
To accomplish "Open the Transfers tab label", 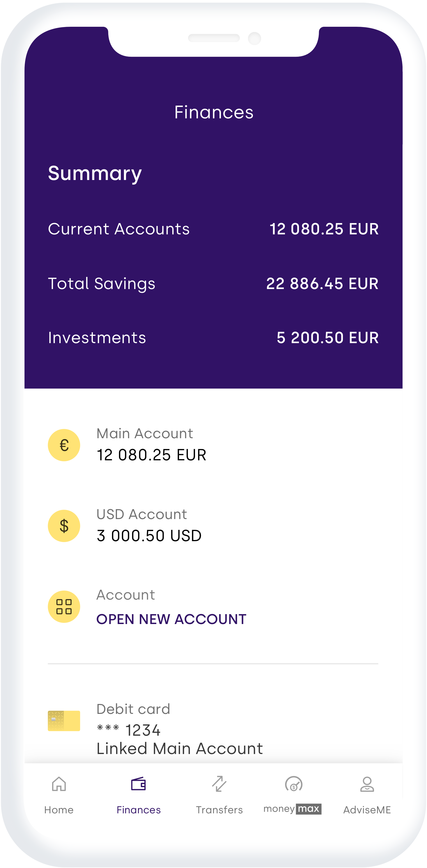I will tap(219, 810).
